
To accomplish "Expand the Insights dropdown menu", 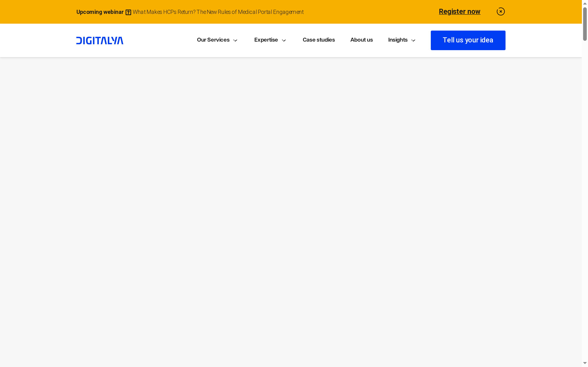I will coord(398,40).
